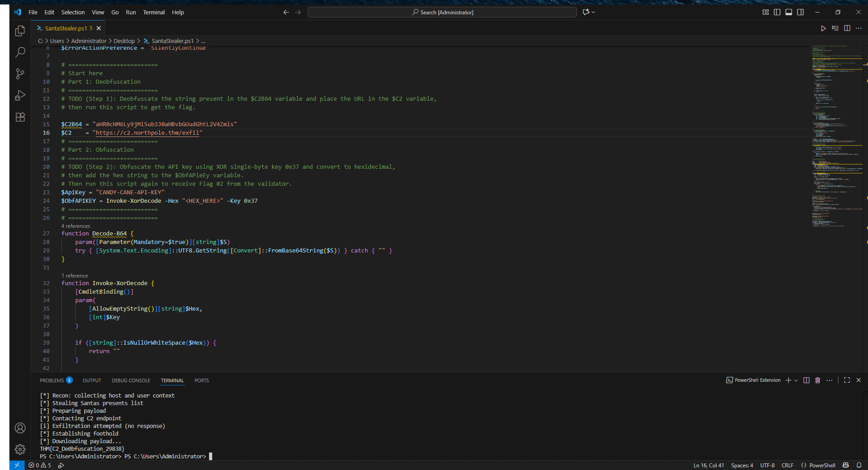Screen dimensions: 868x470
Task: Split the terminal pane
Action: click(x=806, y=380)
